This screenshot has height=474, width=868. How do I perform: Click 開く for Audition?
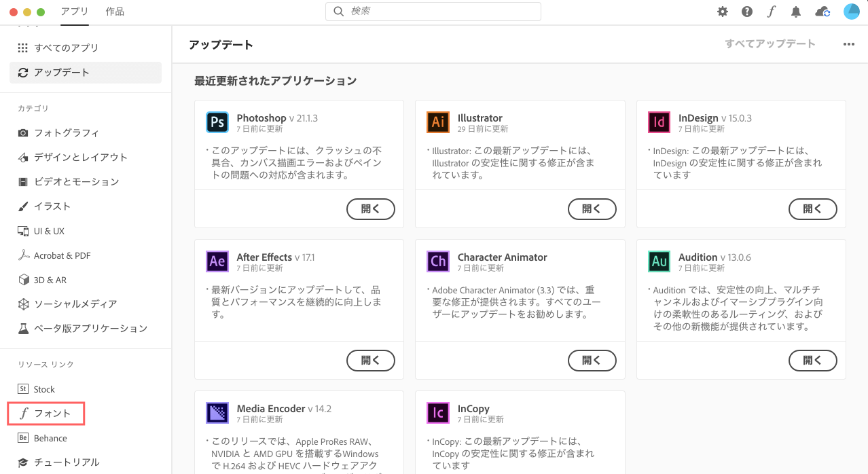tap(813, 361)
